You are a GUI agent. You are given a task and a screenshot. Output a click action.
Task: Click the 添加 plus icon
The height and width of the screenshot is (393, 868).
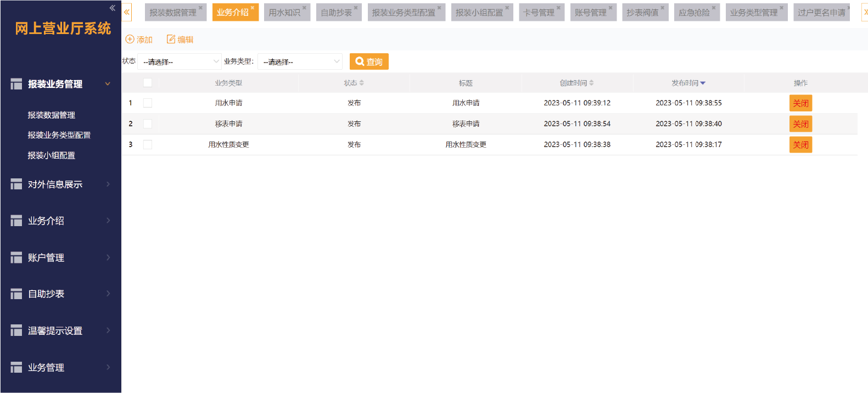(x=130, y=40)
